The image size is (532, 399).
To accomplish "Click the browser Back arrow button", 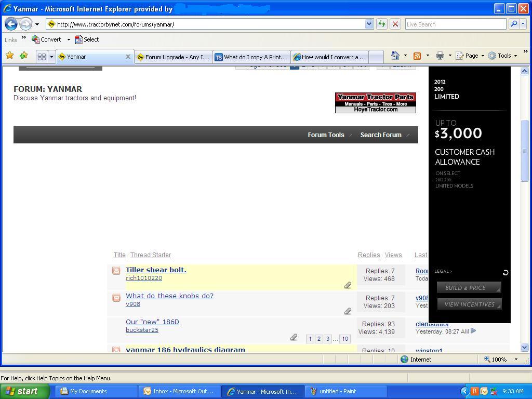I will [x=11, y=24].
